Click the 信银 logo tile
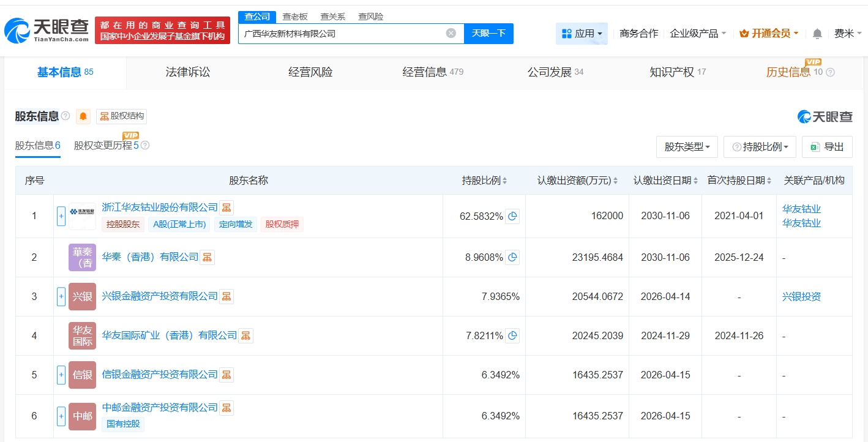Screen dimensions: 868x442 coord(82,375)
